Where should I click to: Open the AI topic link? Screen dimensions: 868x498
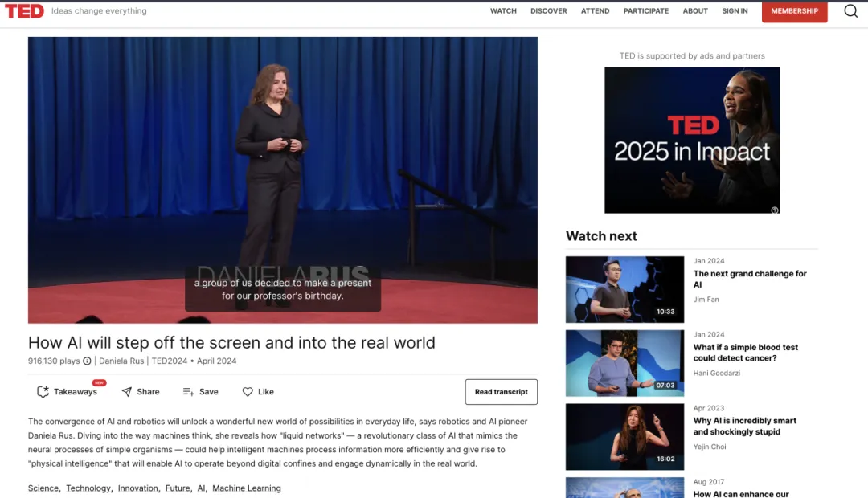tap(201, 488)
